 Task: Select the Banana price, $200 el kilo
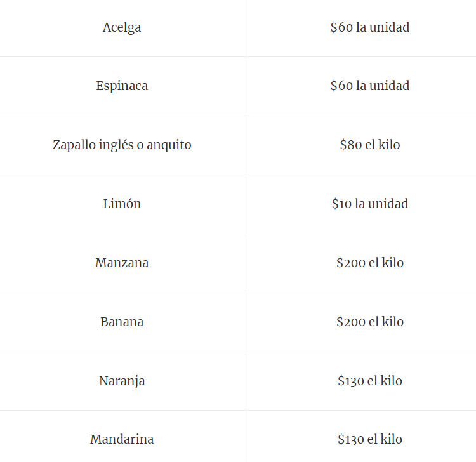[369, 322]
